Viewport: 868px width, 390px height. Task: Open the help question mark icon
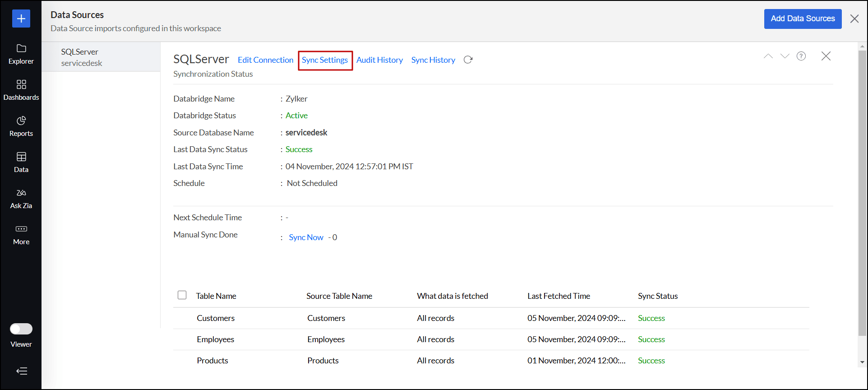[801, 56]
